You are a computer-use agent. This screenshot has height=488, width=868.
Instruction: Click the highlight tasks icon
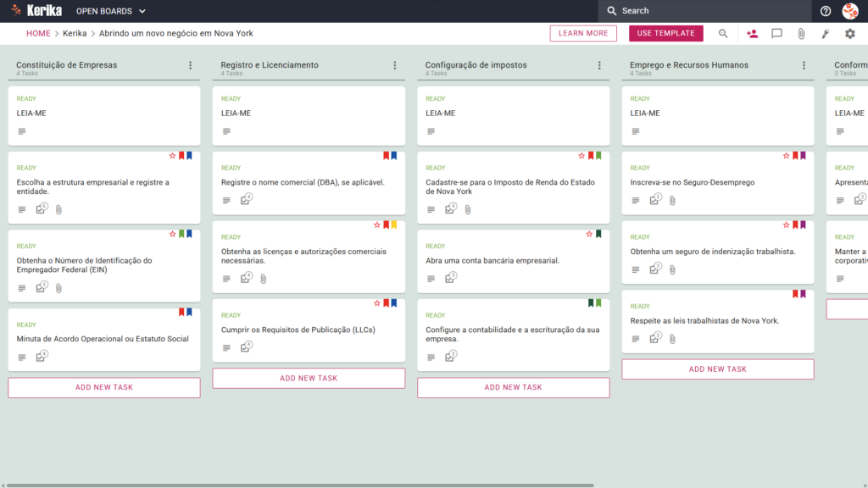click(x=826, y=34)
